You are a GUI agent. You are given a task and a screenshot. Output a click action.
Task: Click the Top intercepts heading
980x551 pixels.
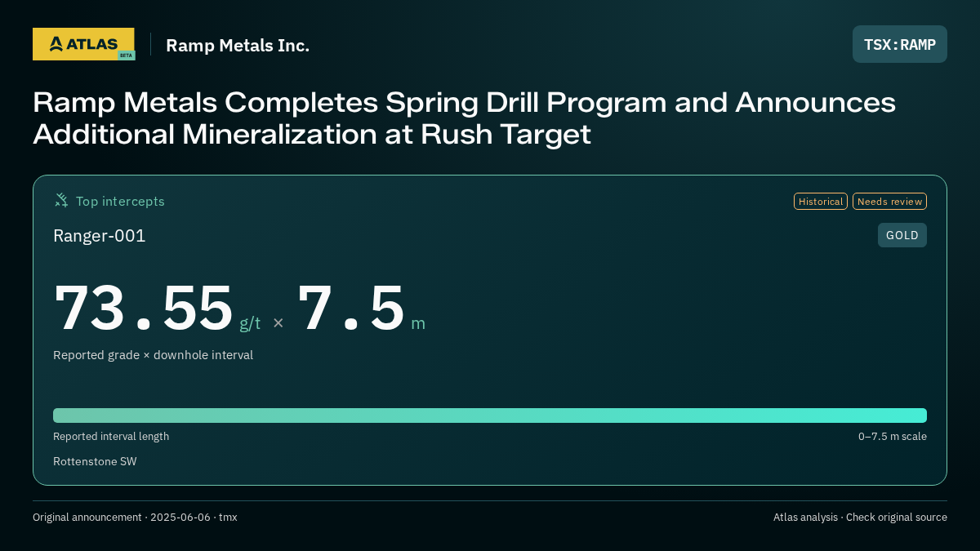click(x=120, y=201)
